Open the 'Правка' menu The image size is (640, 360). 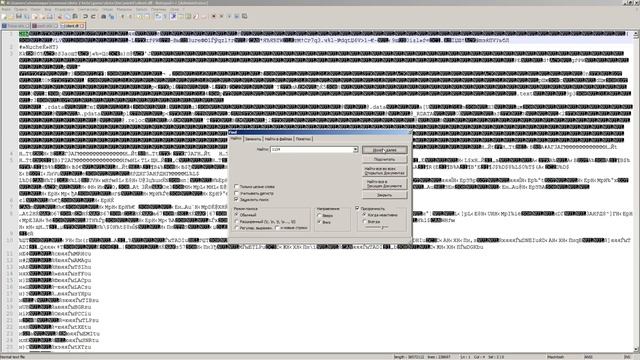20,9
